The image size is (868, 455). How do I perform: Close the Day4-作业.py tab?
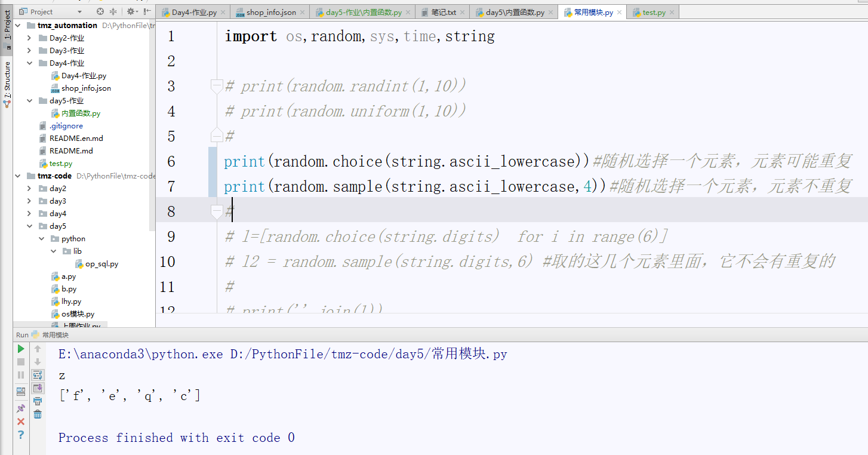pyautogui.click(x=223, y=13)
